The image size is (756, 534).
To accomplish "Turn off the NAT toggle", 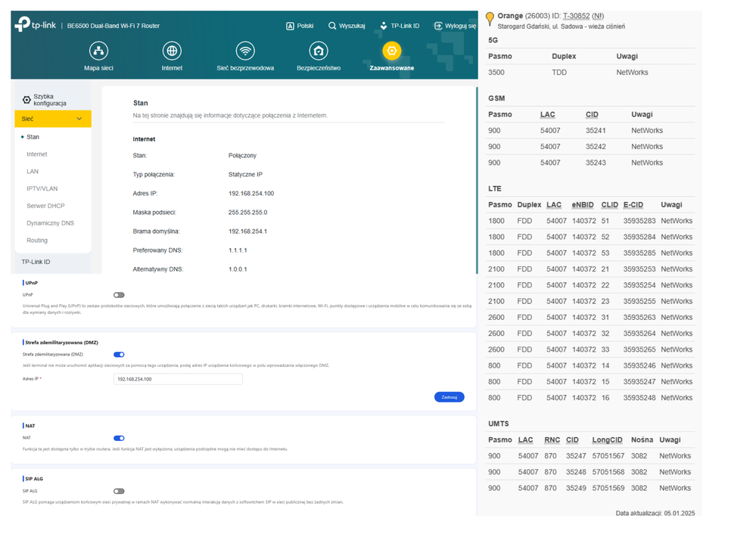I will pyautogui.click(x=119, y=438).
